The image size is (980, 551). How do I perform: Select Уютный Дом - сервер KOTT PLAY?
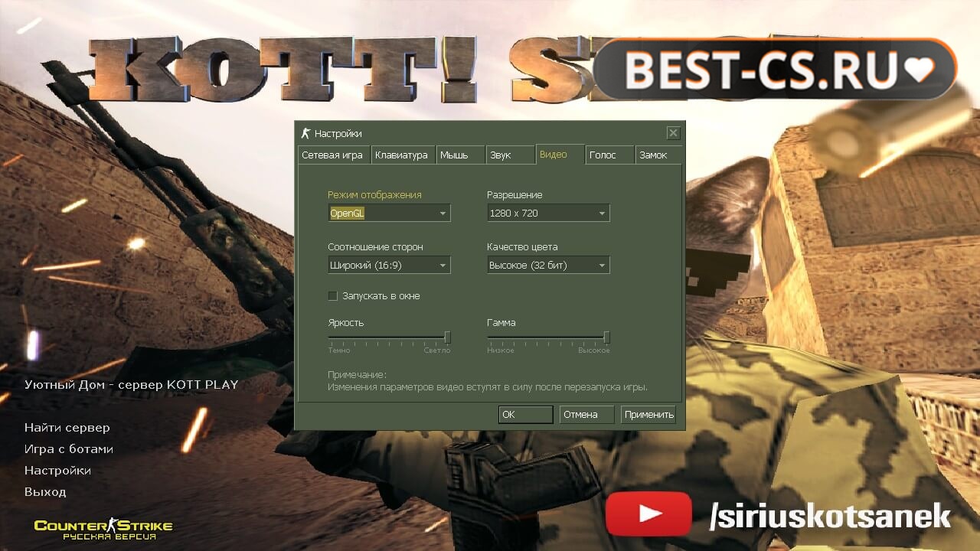tap(131, 385)
